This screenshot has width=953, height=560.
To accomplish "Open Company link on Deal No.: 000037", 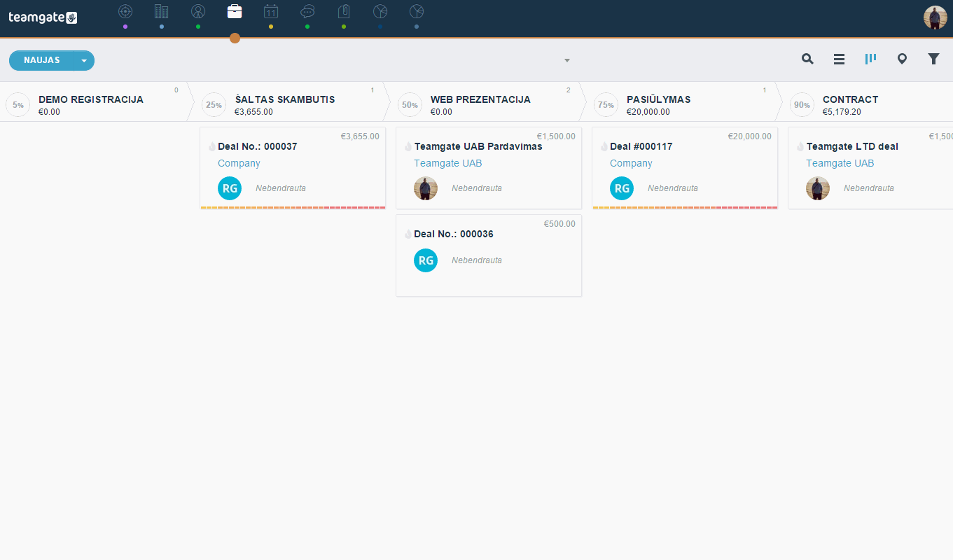I will (x=239, y=163).
